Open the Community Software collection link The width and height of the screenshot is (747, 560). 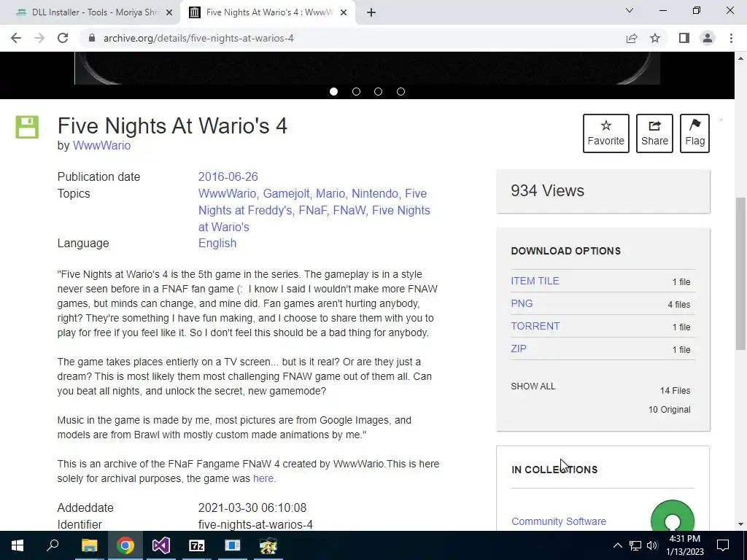(x=558, y=521)
